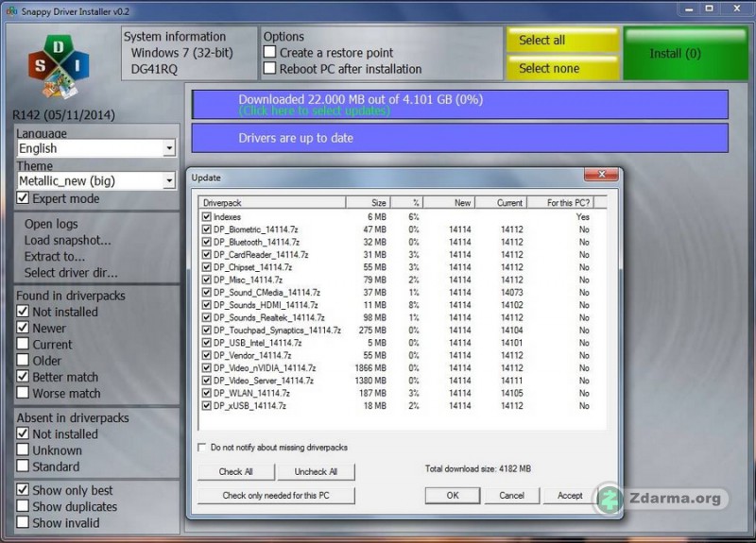Open the Theme dropdown
Screen dimensions: 756x543
(x=169, y=180)
